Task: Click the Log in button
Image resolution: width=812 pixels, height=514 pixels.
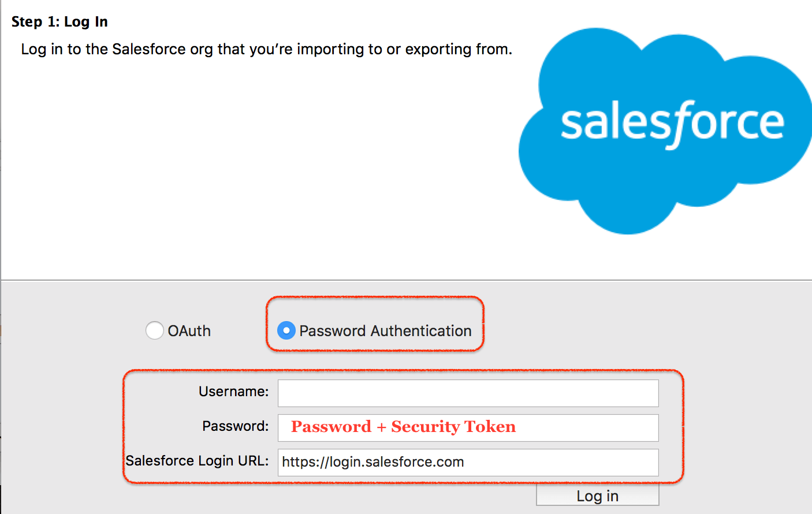Action: 598,496
